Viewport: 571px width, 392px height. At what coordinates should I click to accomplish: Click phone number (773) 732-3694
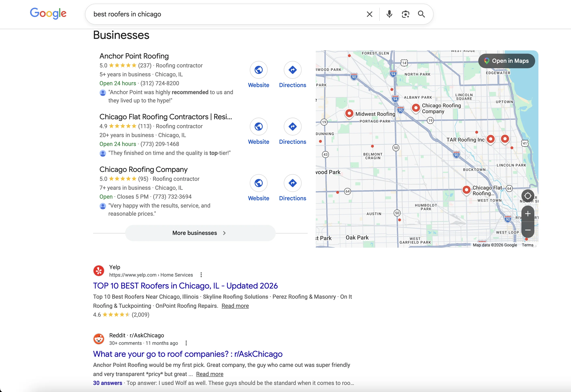pos(172,197)
